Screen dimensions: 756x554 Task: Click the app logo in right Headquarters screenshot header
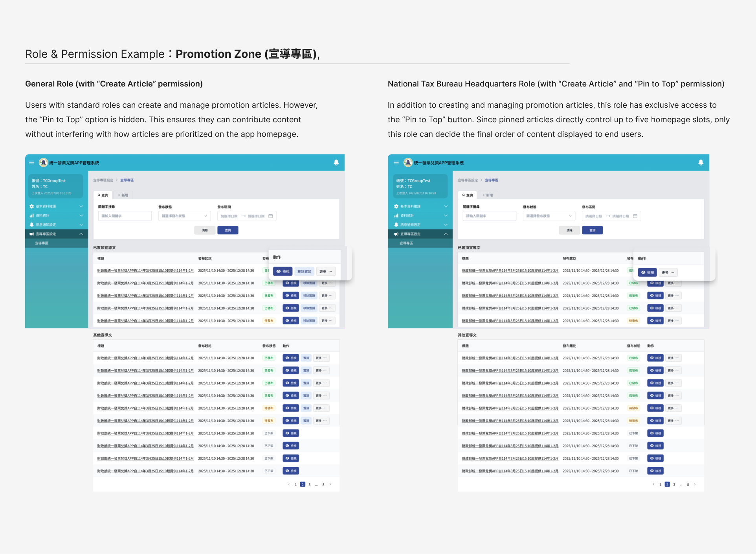click(408, 162)
